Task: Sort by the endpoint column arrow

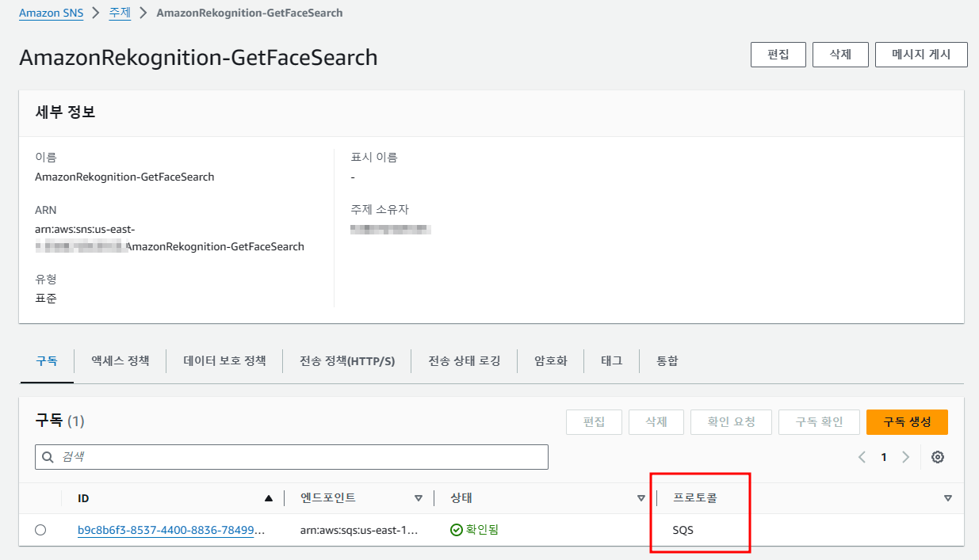Action: (419, 498)
